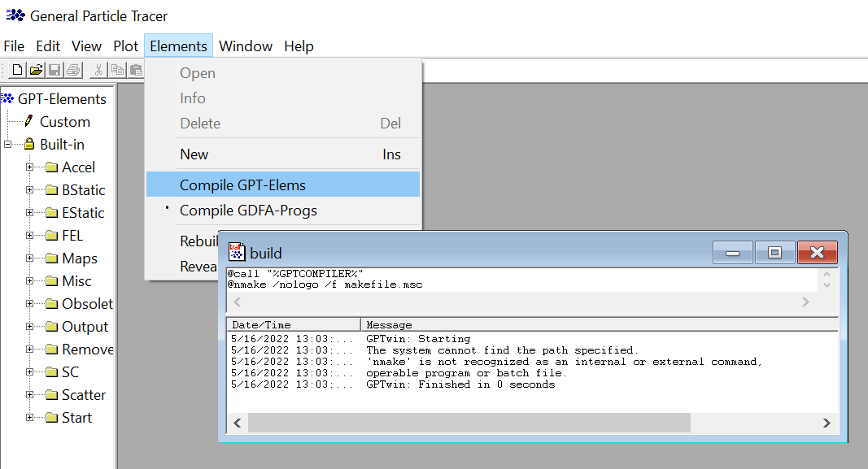Click the Date/Time column header
Image resolution: width=868 pixels, height=469 pixels.
294,324
